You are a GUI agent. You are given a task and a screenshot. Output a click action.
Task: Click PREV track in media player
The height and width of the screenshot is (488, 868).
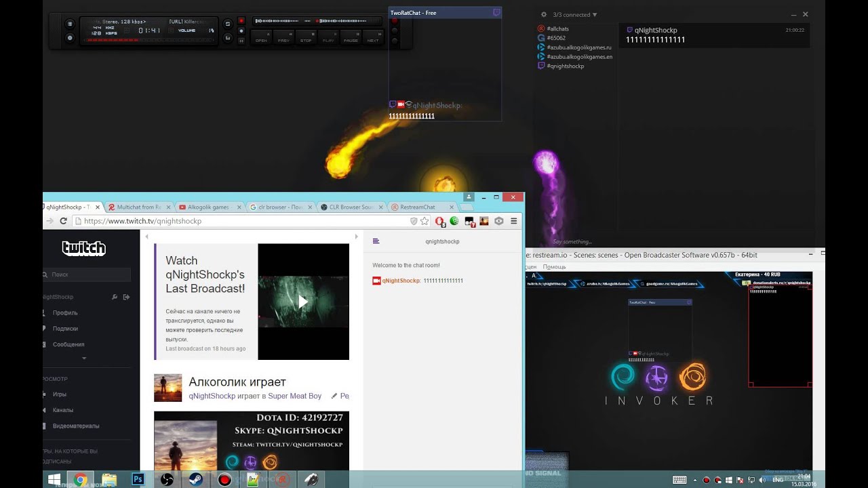283,37
